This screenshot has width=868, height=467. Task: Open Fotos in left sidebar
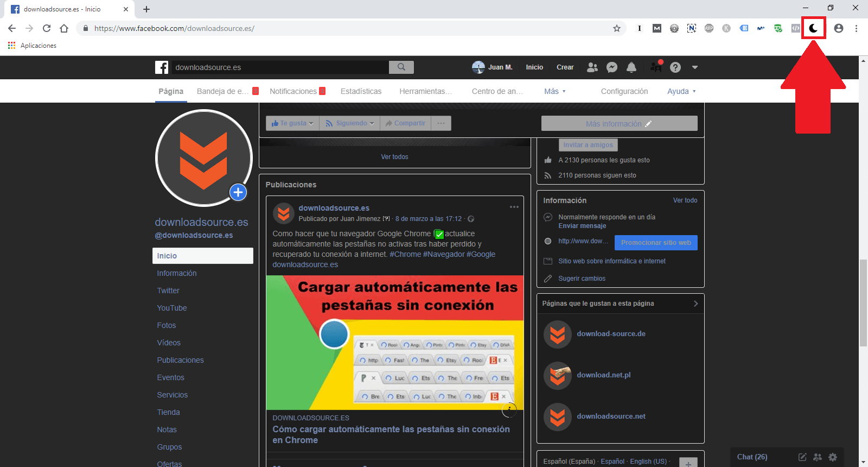167,325
